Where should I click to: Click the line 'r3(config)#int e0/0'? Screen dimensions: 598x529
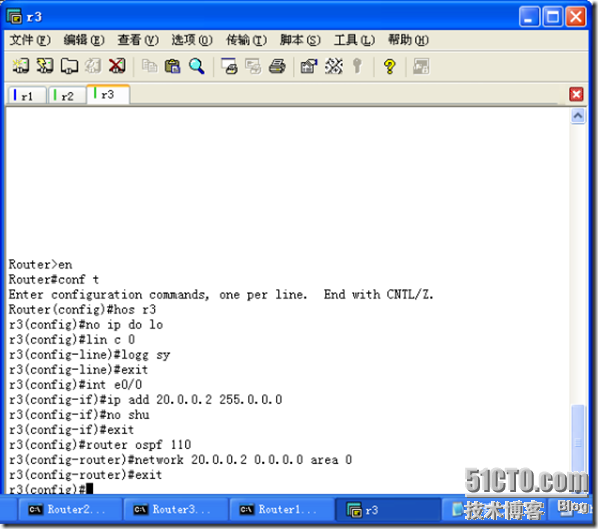[x=75, y=384]
